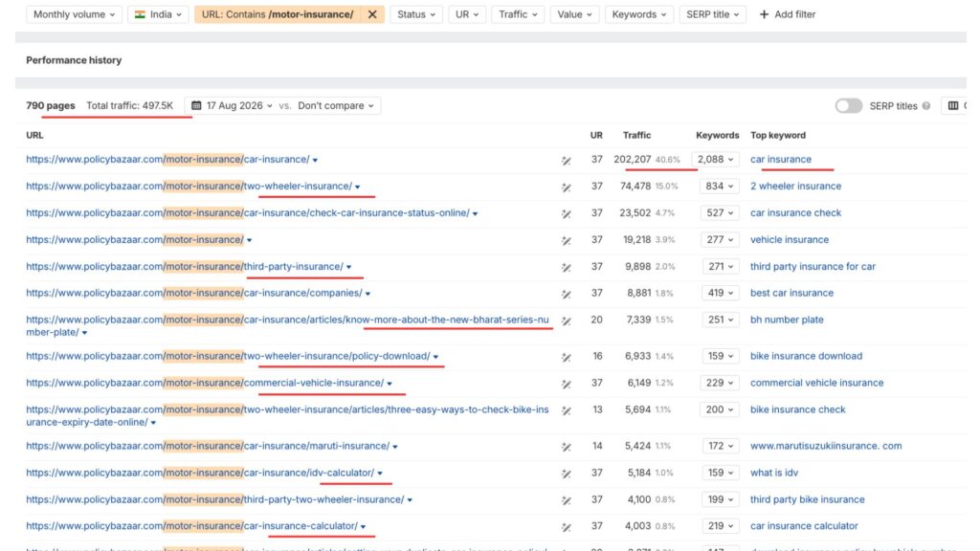Viewport: 980px width, 551px height.
Task: Open the third-party-insurance/ URL link
Action: [x=185, y=267]
